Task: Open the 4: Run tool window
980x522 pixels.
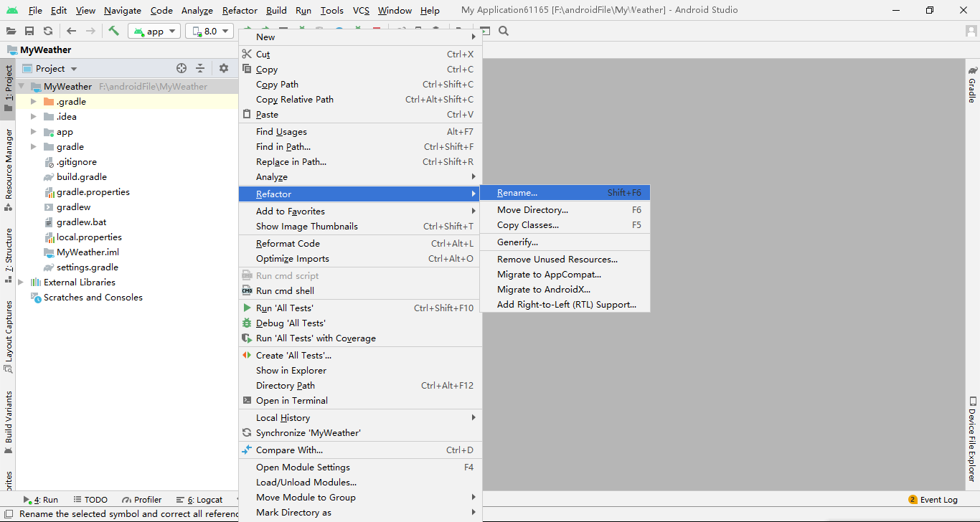Action: coord(41,500)
